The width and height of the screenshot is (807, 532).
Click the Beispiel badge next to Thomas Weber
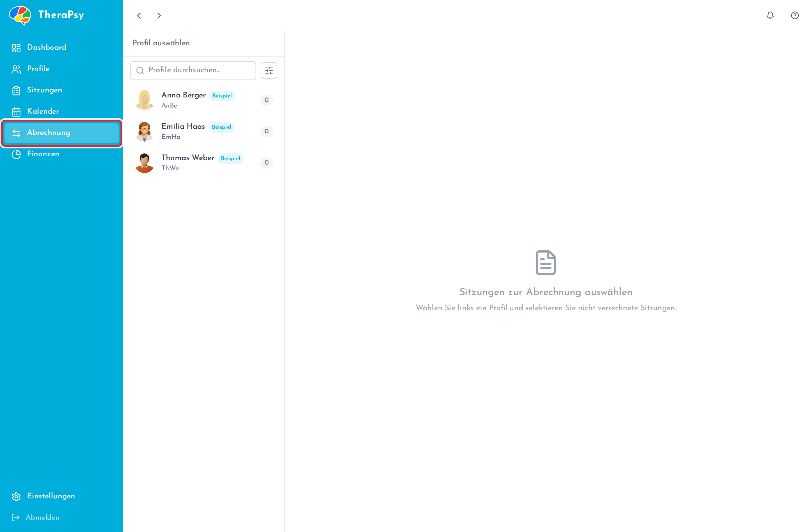[231, 158]
